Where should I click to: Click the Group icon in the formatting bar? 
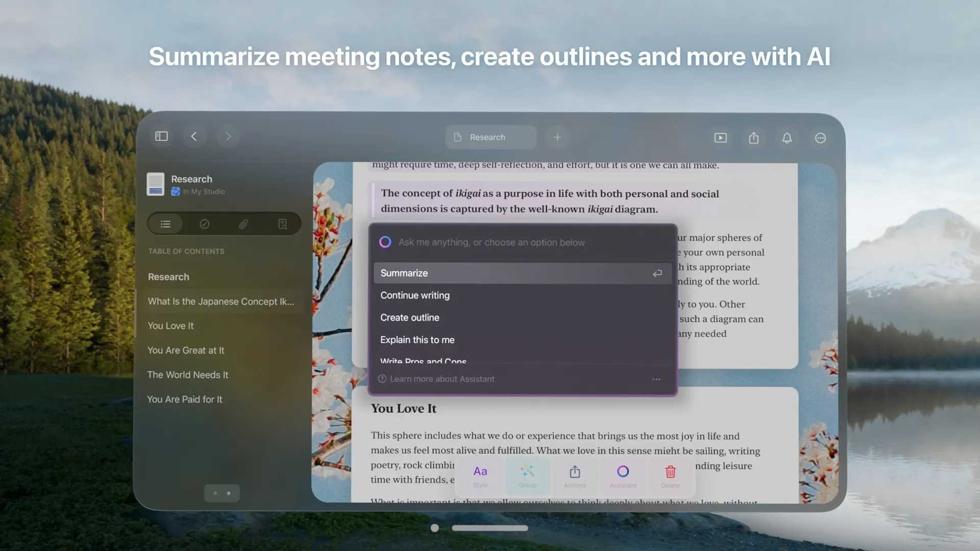pos(527,475)
